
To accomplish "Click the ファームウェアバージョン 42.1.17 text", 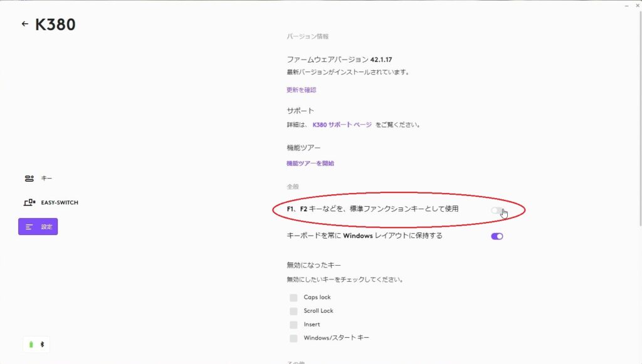I will click(339, 60).
